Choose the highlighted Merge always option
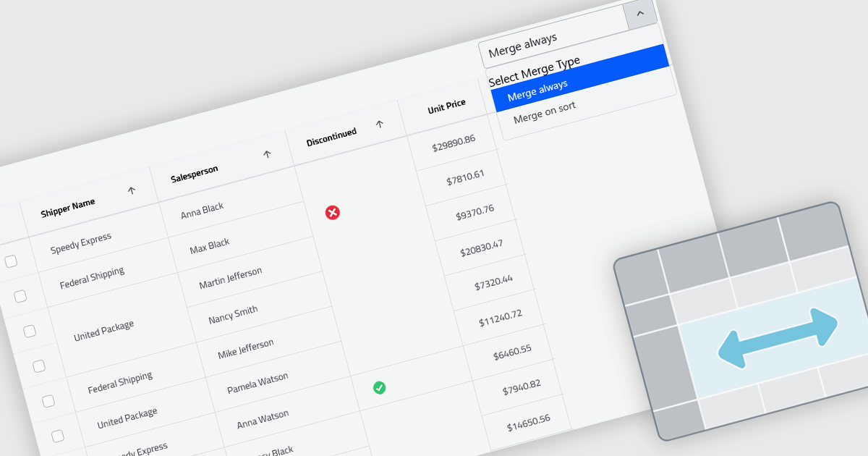Screen dimensions: 868x456 pos(581,77)
